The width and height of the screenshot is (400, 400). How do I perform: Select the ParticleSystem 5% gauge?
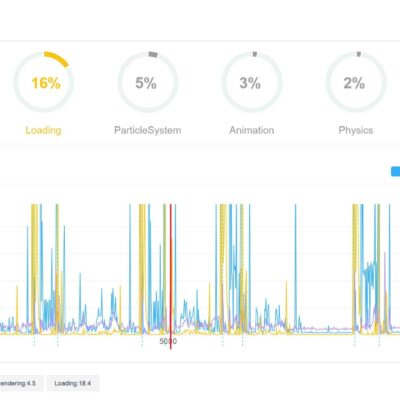[x=148, y=82]
